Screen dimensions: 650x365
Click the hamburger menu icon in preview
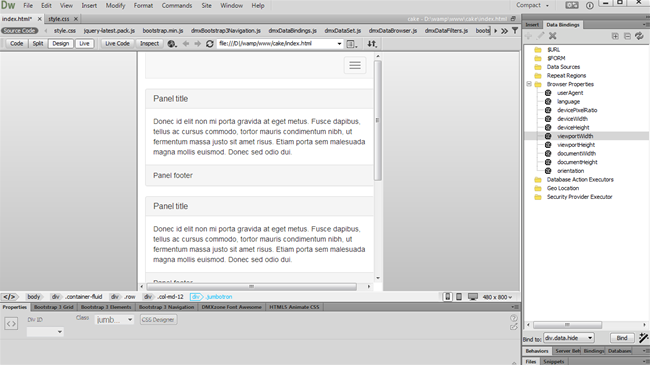click(x=355, y=66)
